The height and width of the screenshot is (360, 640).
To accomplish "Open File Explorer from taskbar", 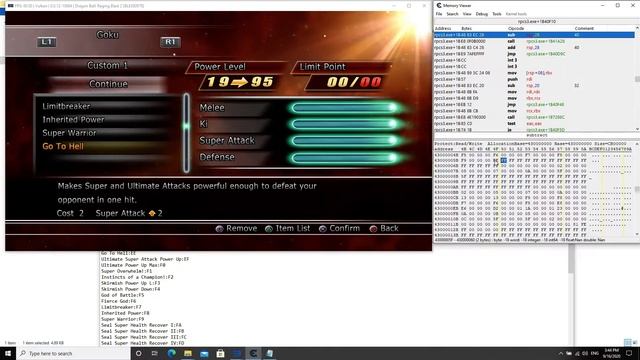I will point(188,353).
